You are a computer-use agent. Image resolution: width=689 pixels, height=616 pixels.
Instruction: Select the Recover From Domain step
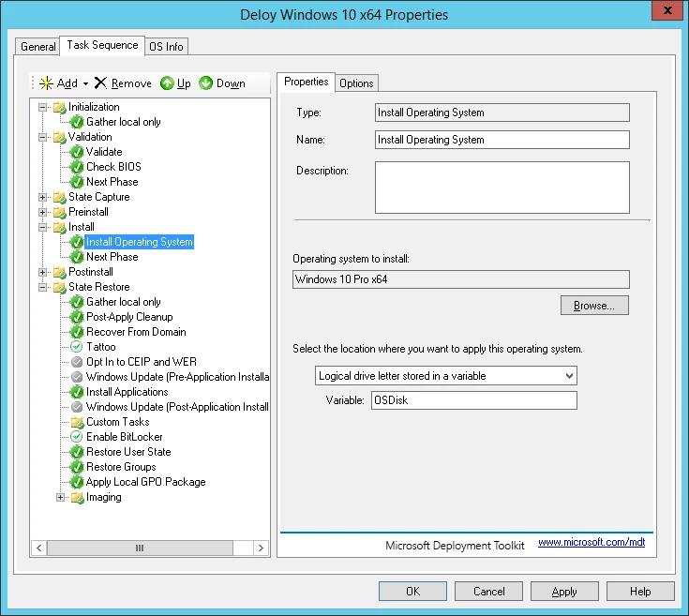(x=136, y=332)
